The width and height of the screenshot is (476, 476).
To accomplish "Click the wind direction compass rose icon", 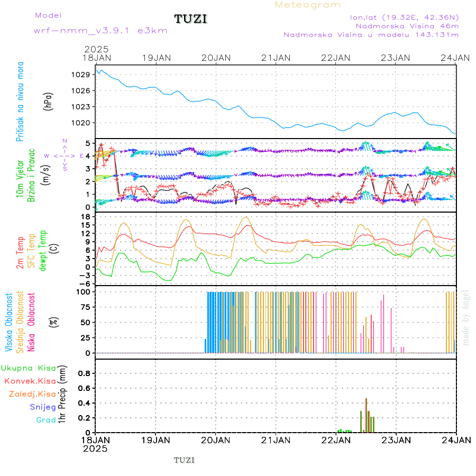I will coord(65,155).
